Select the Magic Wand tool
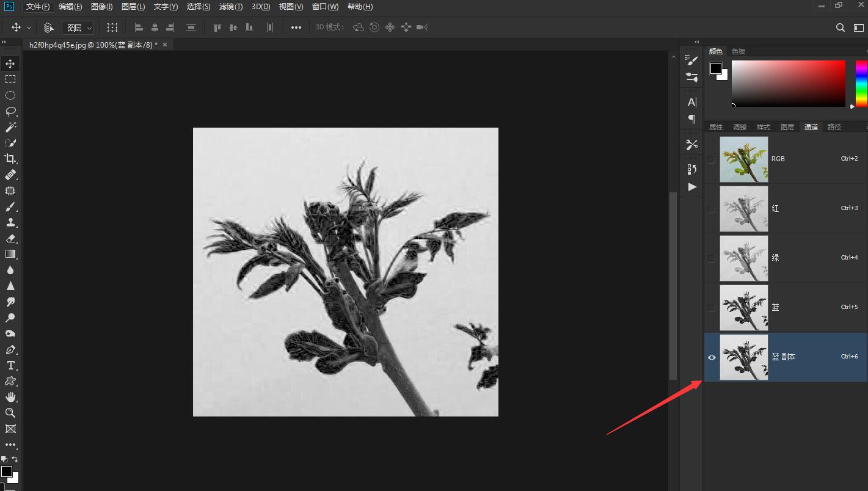 (x=10, y=127)
